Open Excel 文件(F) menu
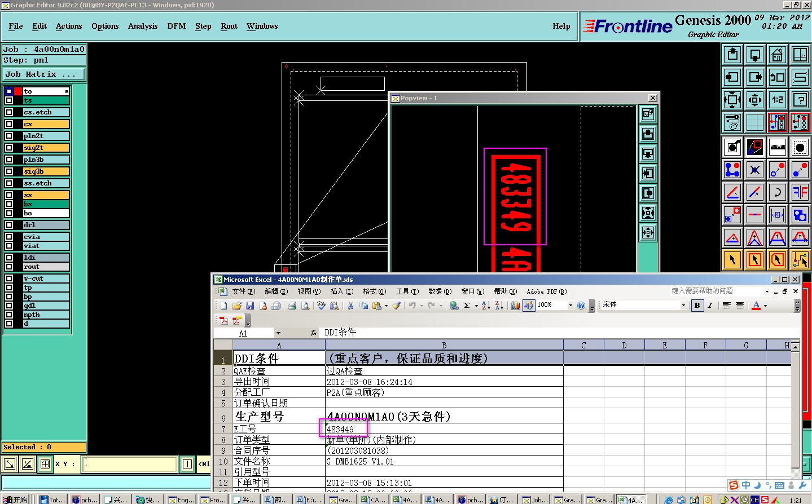Viewport: 812px width, 504px height. pos(244,291)
